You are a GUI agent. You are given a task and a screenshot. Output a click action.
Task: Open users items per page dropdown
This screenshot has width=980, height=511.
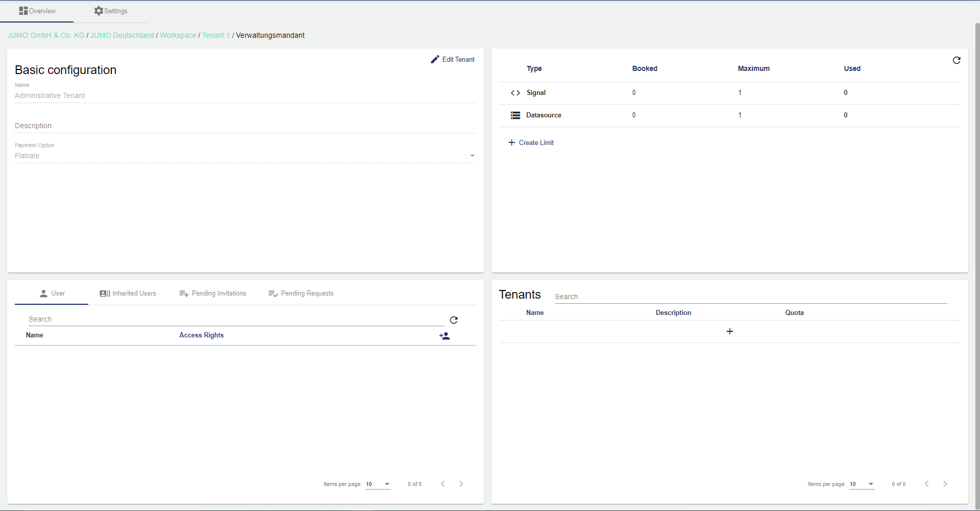tap(378, 484)
